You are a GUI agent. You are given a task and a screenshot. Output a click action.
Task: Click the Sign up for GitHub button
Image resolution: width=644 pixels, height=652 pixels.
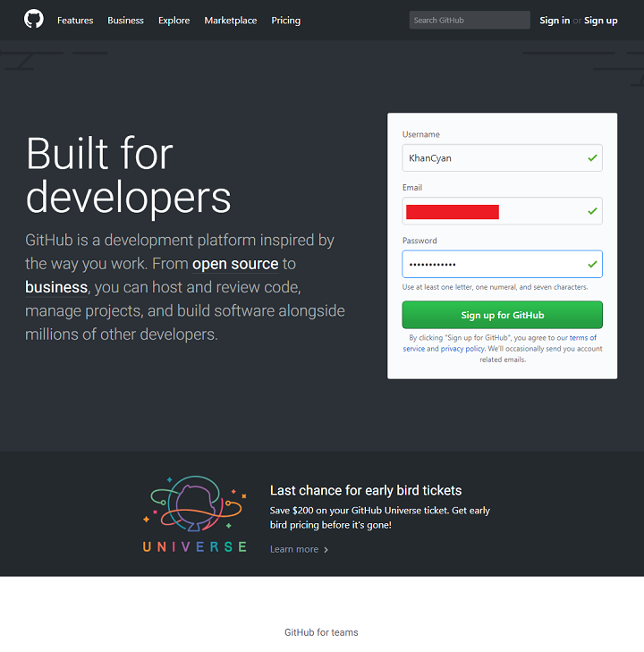[502, 315]
